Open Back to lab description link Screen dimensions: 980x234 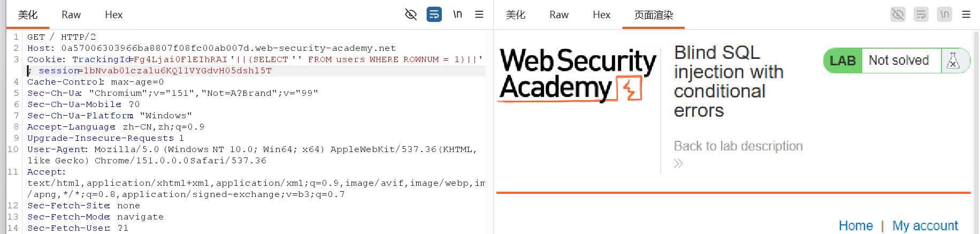tap(738, 146)
